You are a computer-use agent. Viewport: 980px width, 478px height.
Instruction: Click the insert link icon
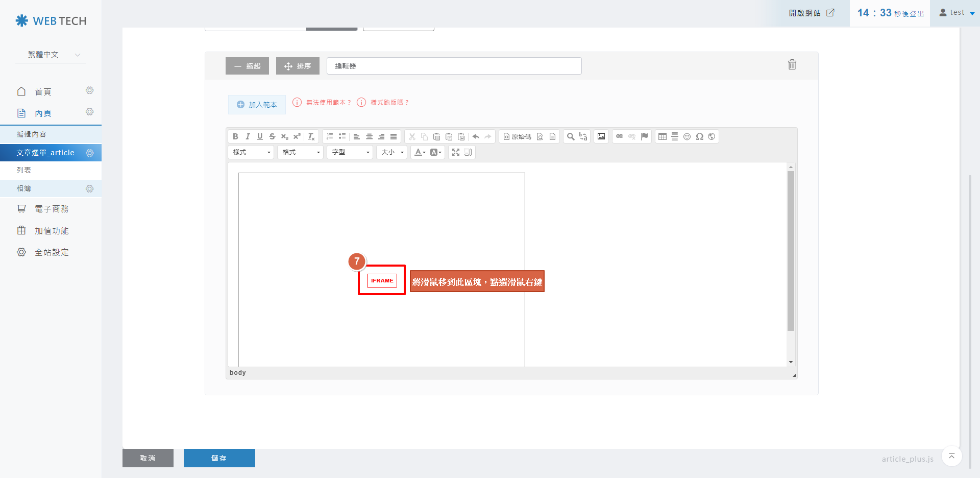[x=620, y=136]
